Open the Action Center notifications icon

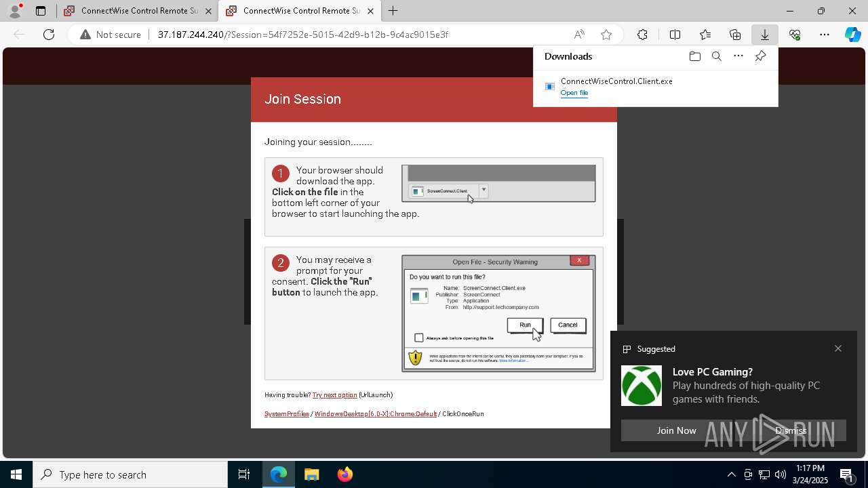(847, 474)
